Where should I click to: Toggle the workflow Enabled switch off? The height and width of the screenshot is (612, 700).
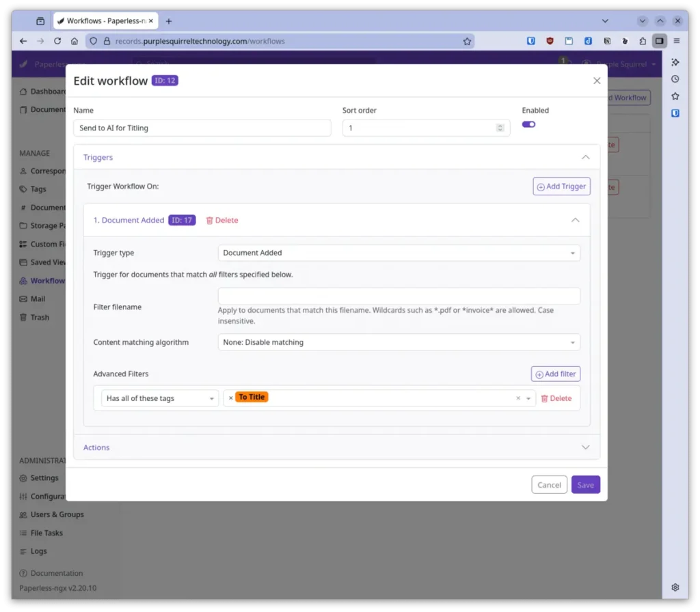click(528, 124)
